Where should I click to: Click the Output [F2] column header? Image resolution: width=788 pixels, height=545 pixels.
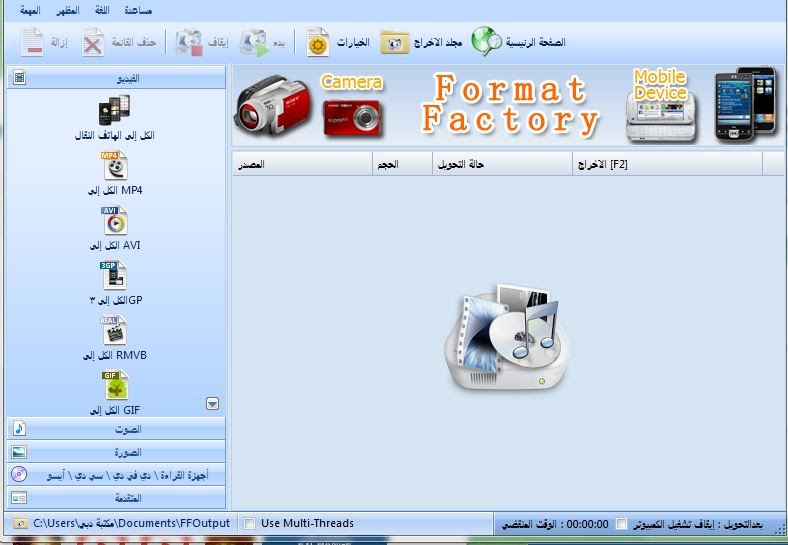tap(667, 164)
